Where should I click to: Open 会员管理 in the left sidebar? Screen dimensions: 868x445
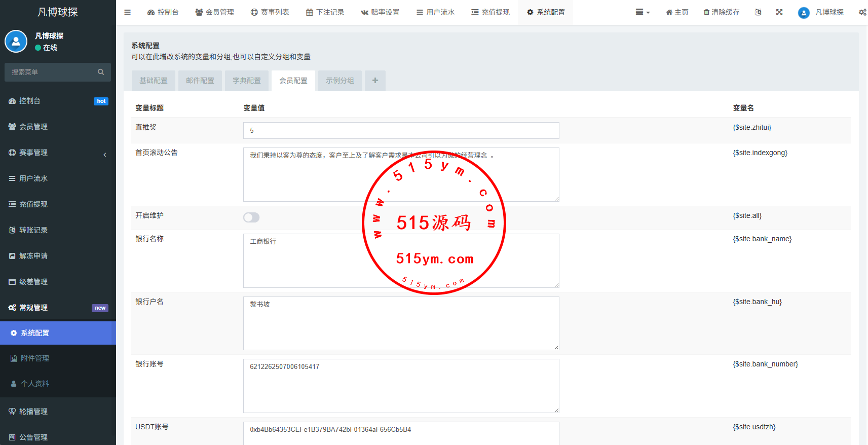58,127
